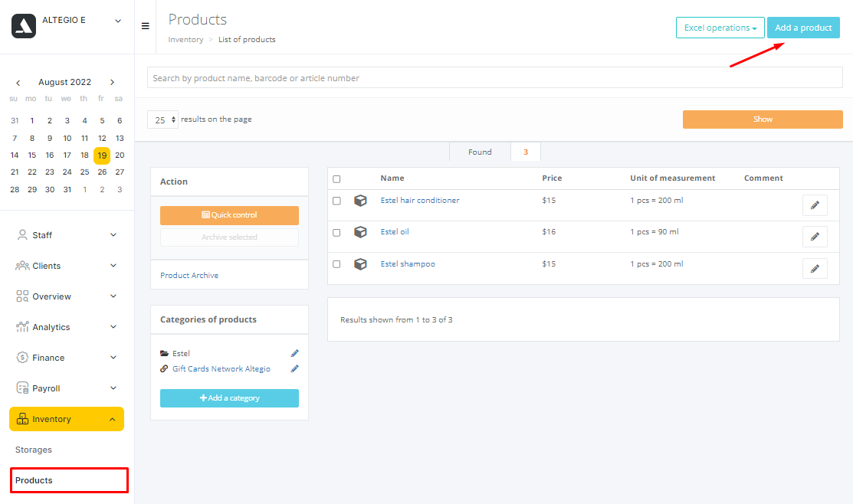This screenshot has width=853, height=504.
Task: Select August 19 in the calendar
Action: click(102, 155)
